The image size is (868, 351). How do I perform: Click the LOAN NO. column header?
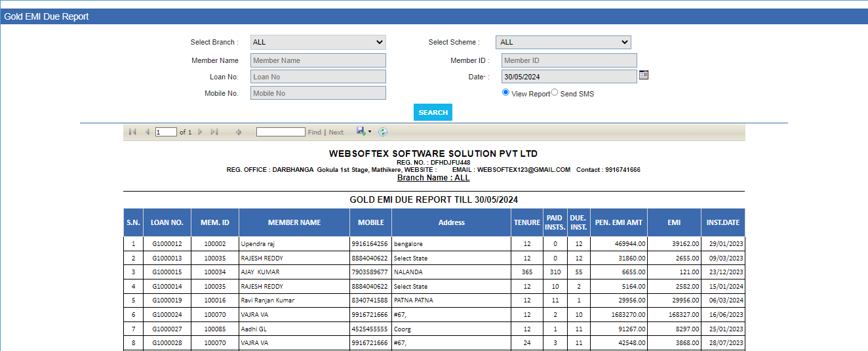tap(167, 222)
